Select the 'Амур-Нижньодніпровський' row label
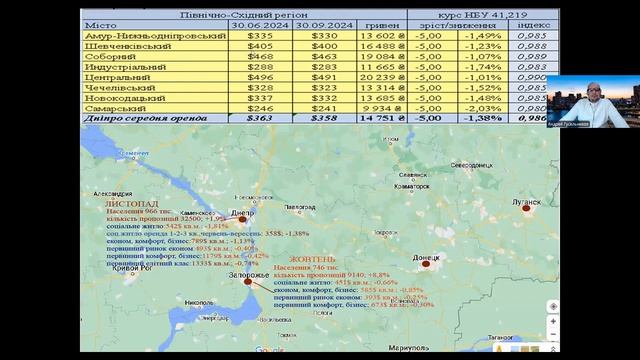This screenshot has height=360, width=640. click(155, 36)
